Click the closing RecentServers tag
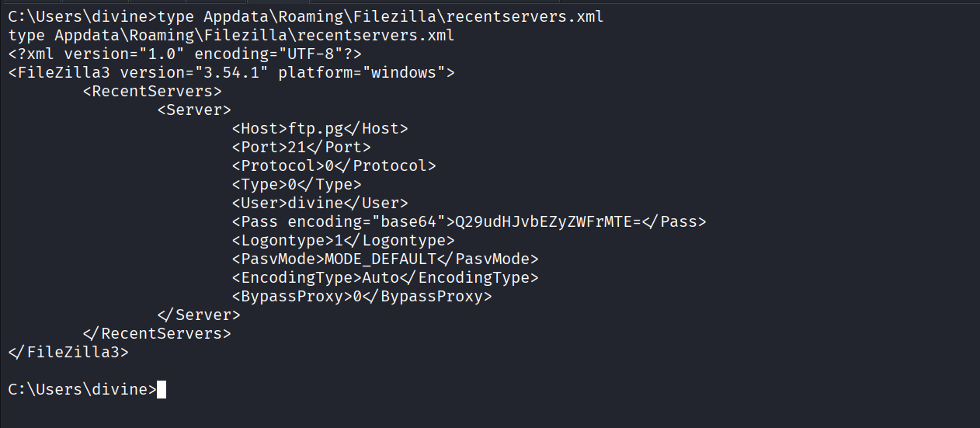Screen dimensions: 980x428 click(157, 333)
